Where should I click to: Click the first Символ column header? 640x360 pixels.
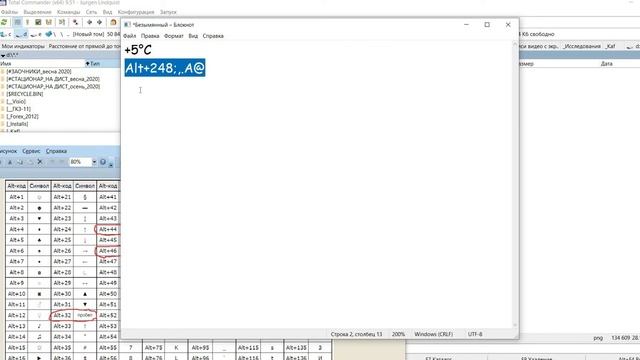pyautogui.click(x=39, y=186)
